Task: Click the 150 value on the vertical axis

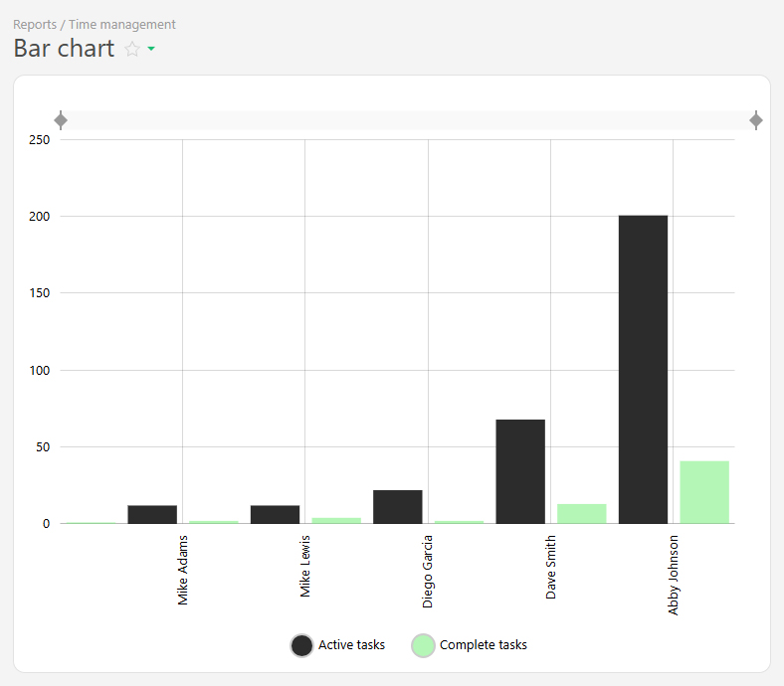Action: pos(40,292)
